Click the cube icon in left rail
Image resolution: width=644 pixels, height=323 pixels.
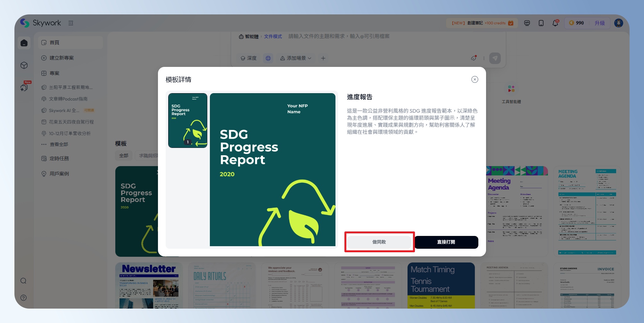(x=24, y=65)
